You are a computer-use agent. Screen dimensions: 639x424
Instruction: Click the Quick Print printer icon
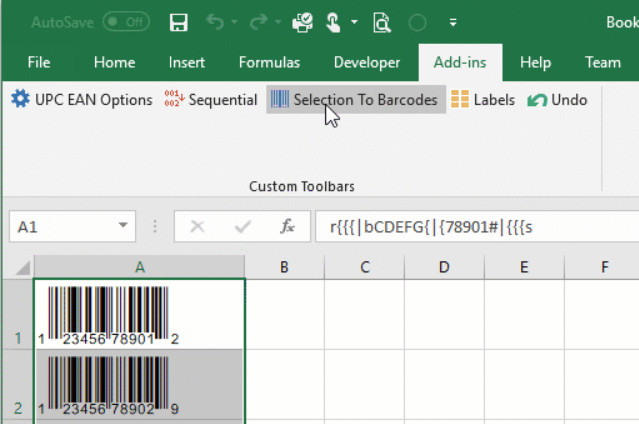[302, 22]
